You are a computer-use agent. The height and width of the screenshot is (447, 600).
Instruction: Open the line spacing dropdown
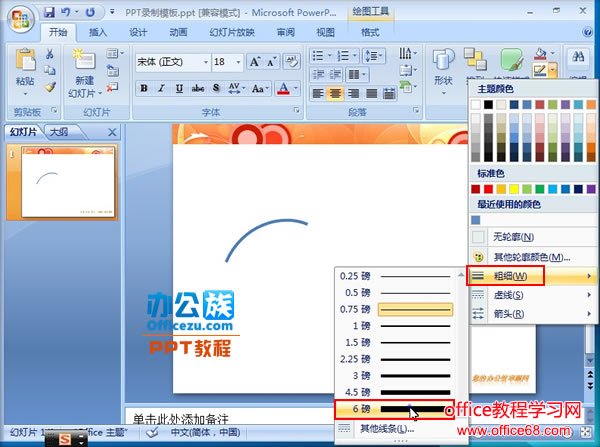pyautogui.click(x=373, y=56)
